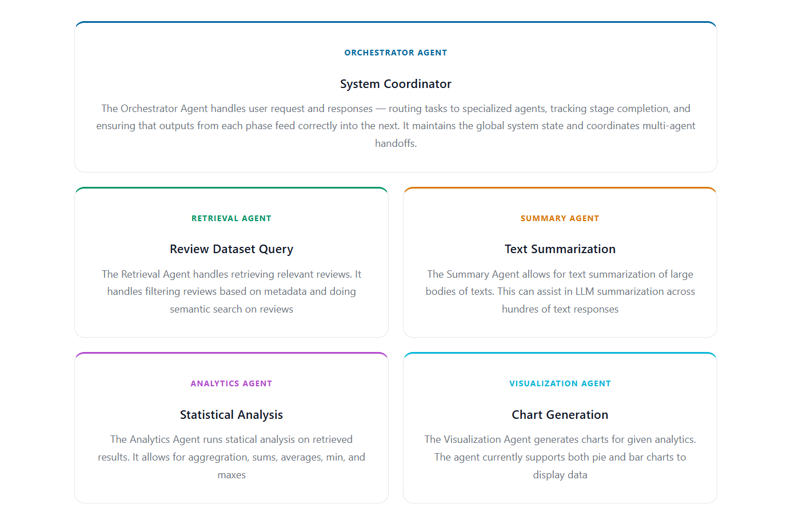The height and width of the screenshot is (532, 802).
Task: Click the cyan top border of Visualization card
Action: click(x=560, y=353)
